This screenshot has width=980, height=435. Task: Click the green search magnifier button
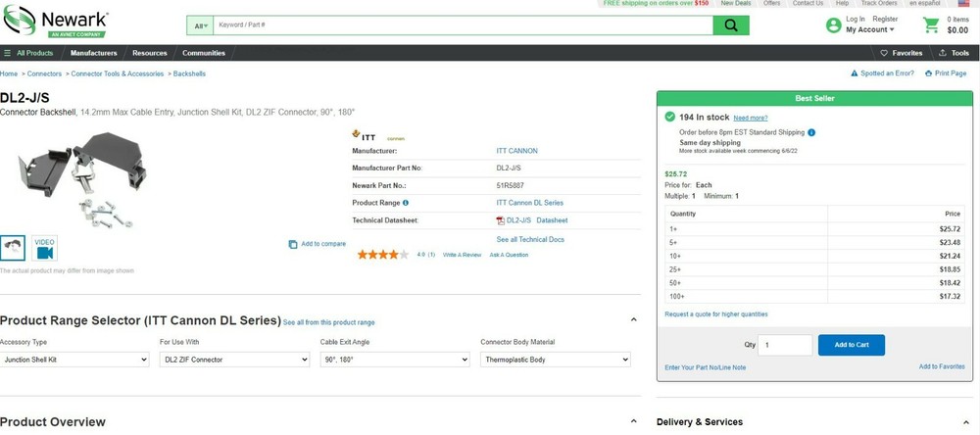731,25
